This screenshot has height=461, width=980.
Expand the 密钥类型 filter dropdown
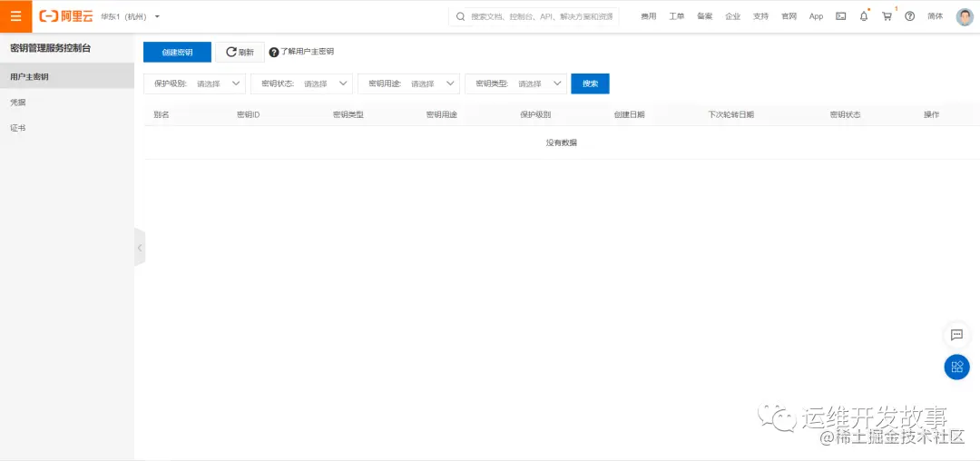[x=515, y=83]
